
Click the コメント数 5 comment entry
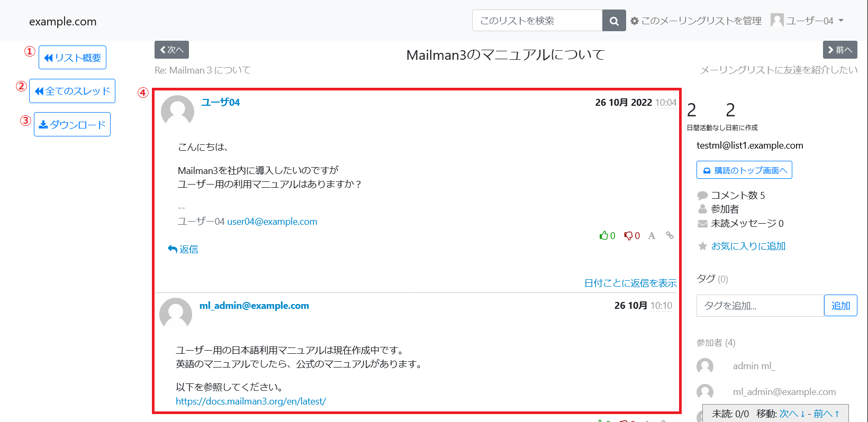[x=731, y=195]
